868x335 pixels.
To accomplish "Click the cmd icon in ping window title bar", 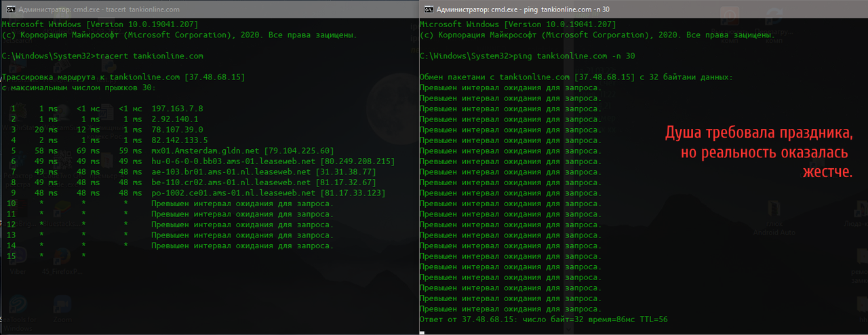I will pos(429,9).
